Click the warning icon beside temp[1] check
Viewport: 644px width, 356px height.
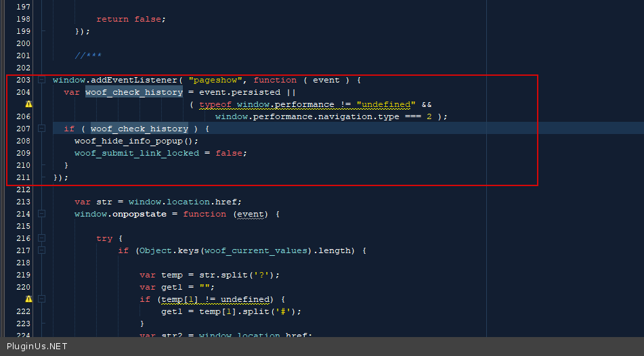tap(29, 298)
